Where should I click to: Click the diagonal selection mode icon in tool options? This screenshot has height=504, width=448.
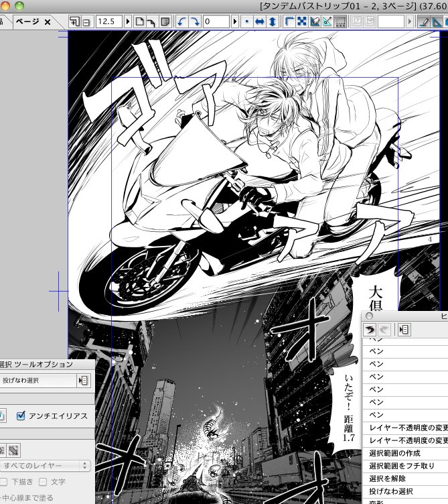13,450
